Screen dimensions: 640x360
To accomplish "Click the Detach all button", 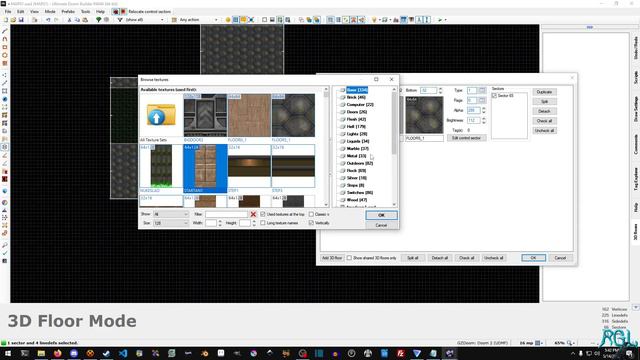I will [x=440, y=258].
